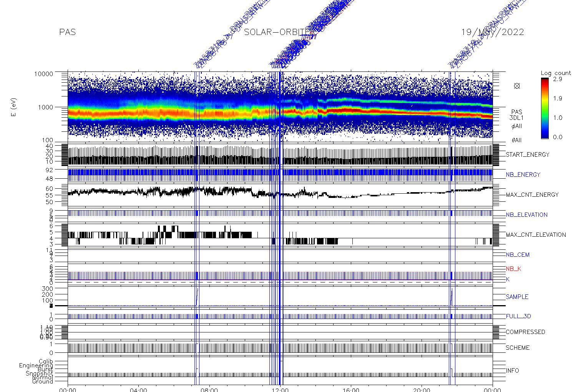Viewport: 581px width, 392px height.
Task: Click the '12:00' time axis tick
Action: point(280,390)
